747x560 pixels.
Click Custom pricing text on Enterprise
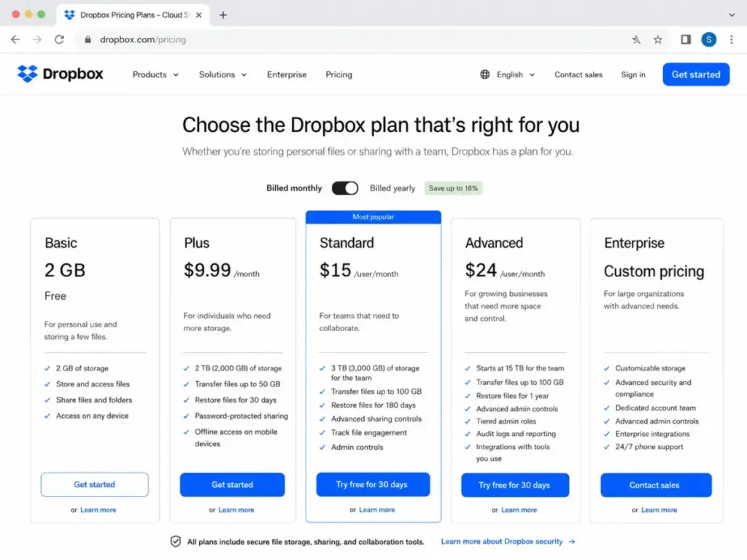(654, 271)
